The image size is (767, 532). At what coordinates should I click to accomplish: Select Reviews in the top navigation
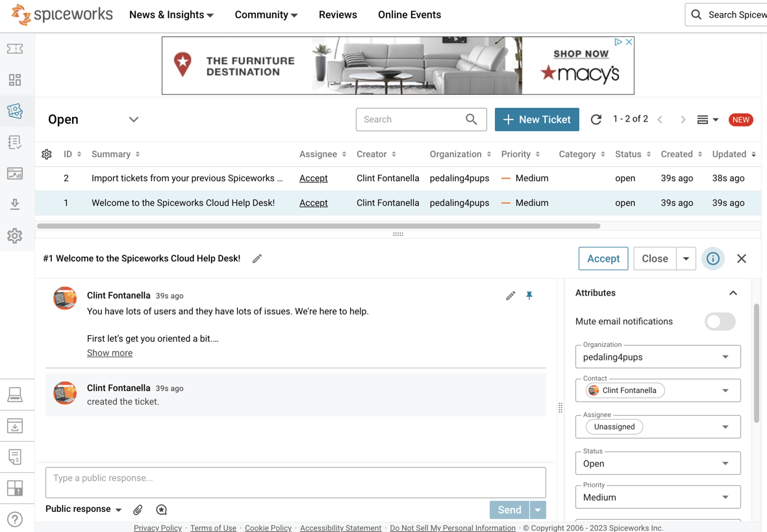[338, 14]
